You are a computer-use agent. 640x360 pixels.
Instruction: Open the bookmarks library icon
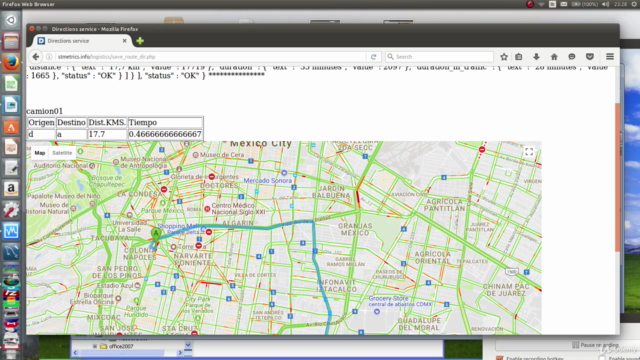(518, 57)
